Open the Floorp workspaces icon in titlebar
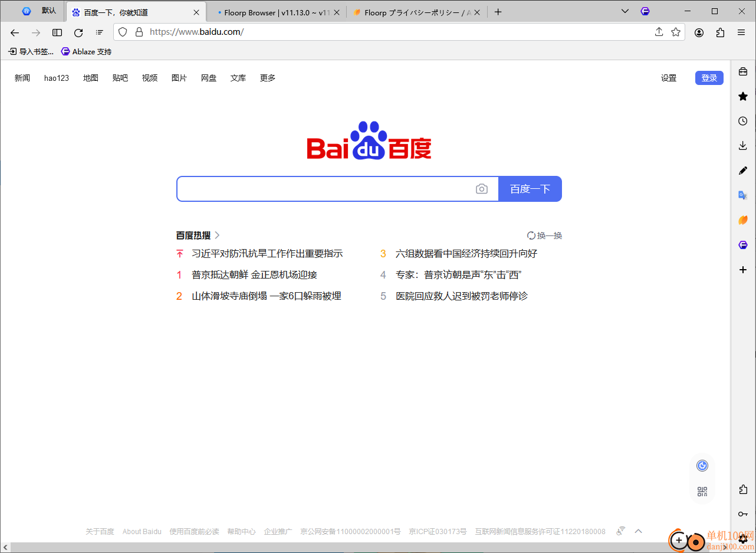 (645, 11)
